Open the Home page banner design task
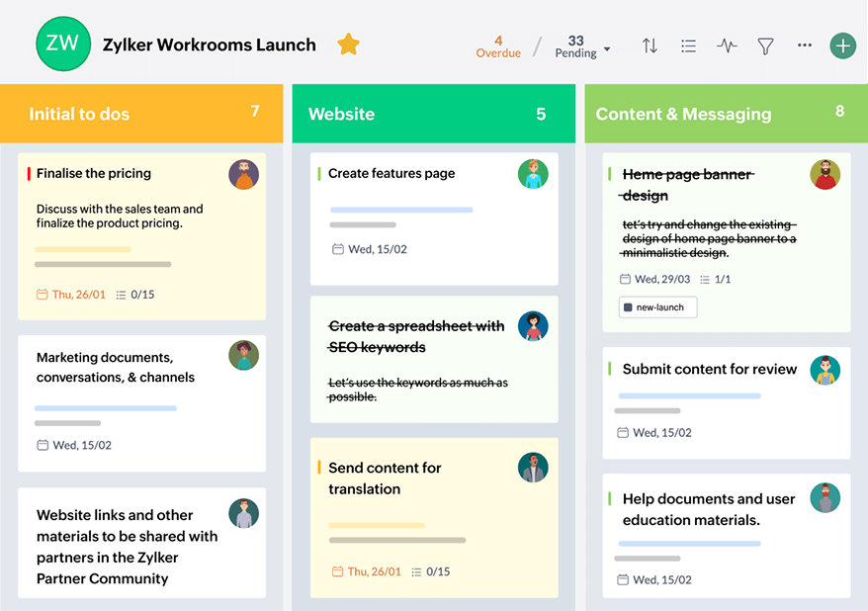Viewport: 868px width, 611px height. pyautogui.click(x=687, y=185)
